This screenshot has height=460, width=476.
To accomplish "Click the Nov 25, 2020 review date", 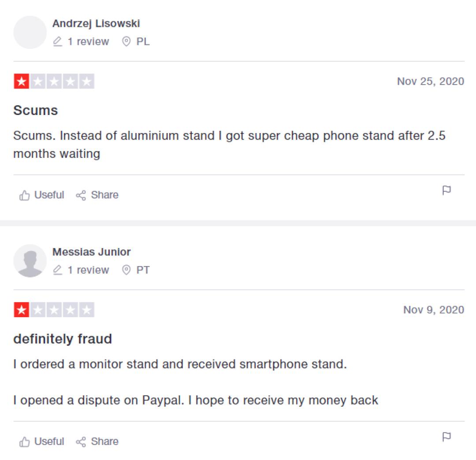I will (430, 82).
